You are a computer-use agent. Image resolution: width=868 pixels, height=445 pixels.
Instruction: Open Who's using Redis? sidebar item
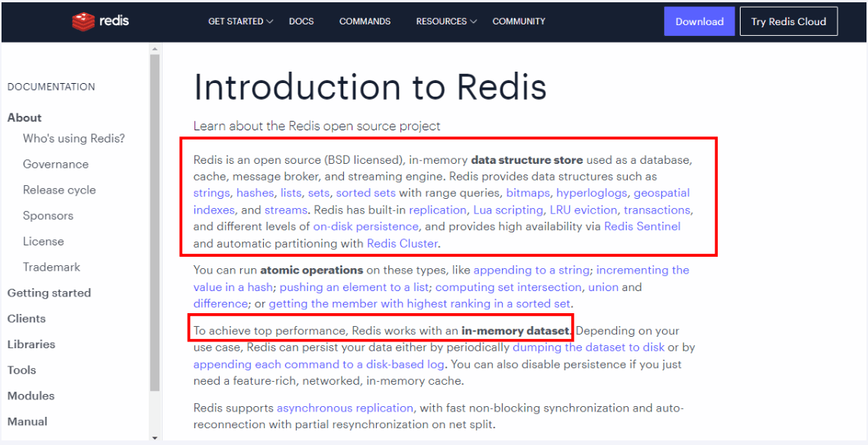point(74,139)
